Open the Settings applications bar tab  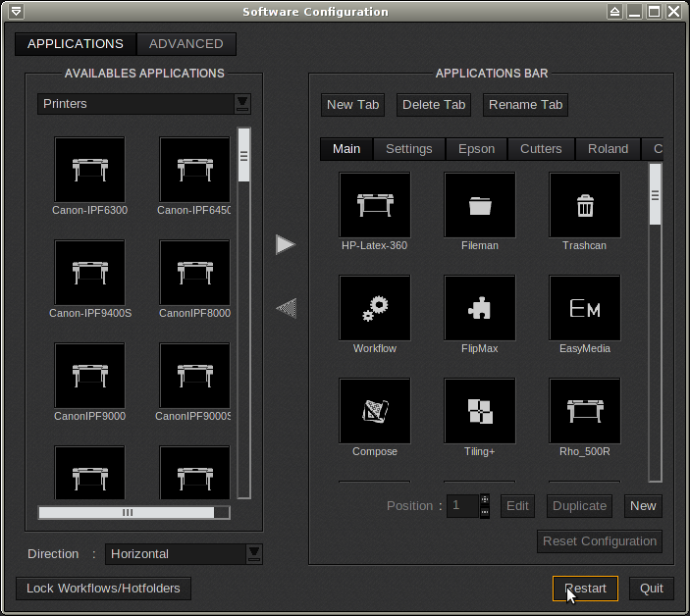(409, 149)
